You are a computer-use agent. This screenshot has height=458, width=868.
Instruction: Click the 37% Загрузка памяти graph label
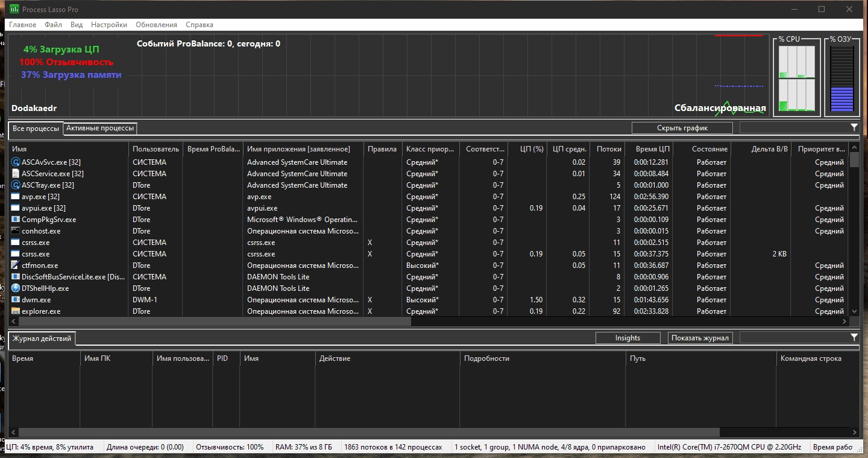71,75
